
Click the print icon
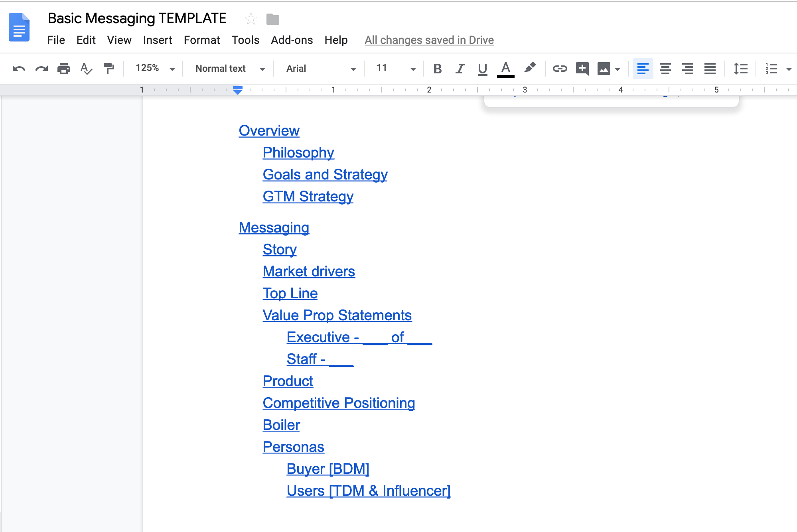pos(64,69)
